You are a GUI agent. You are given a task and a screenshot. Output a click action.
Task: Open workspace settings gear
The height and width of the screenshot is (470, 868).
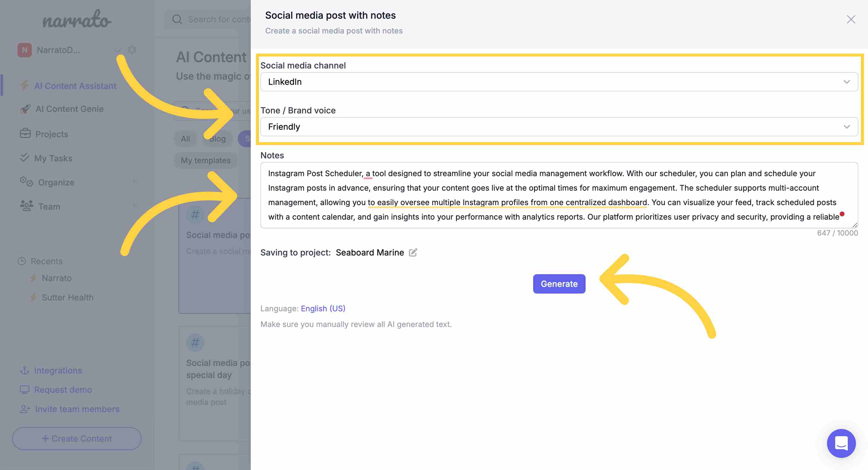132,50
